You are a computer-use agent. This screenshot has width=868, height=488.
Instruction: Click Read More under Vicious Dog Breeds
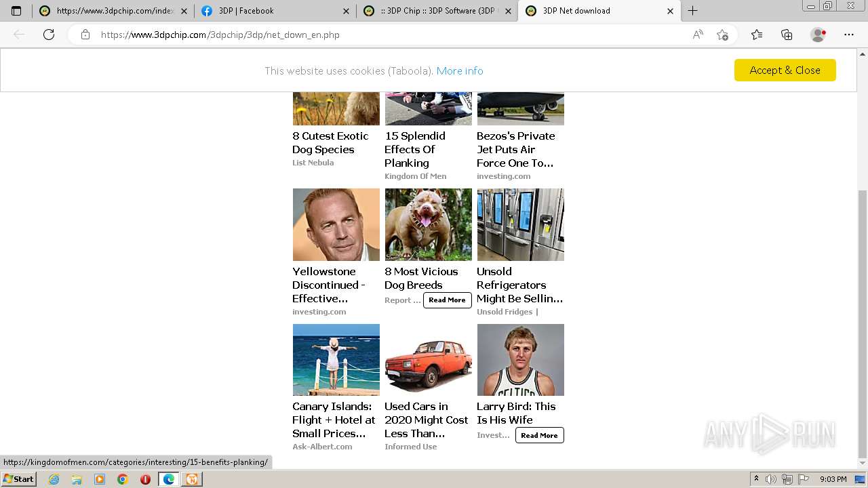coord(448,300)
